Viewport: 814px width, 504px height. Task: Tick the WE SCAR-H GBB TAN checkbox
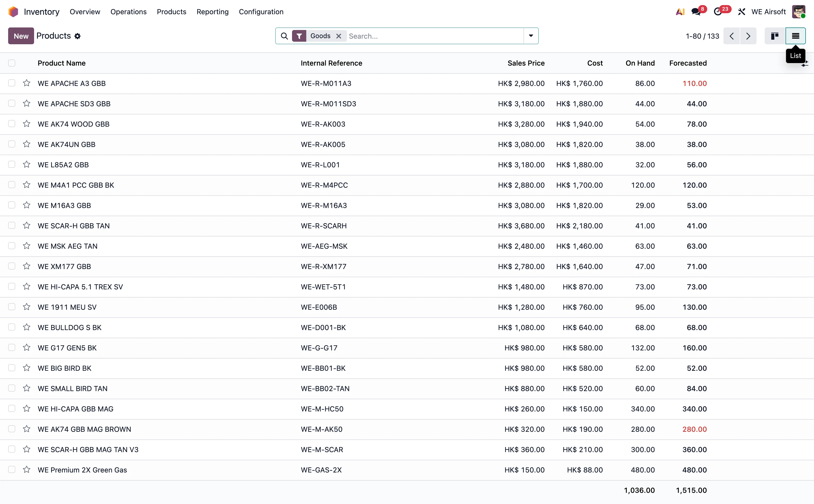(x=12, y=225)
